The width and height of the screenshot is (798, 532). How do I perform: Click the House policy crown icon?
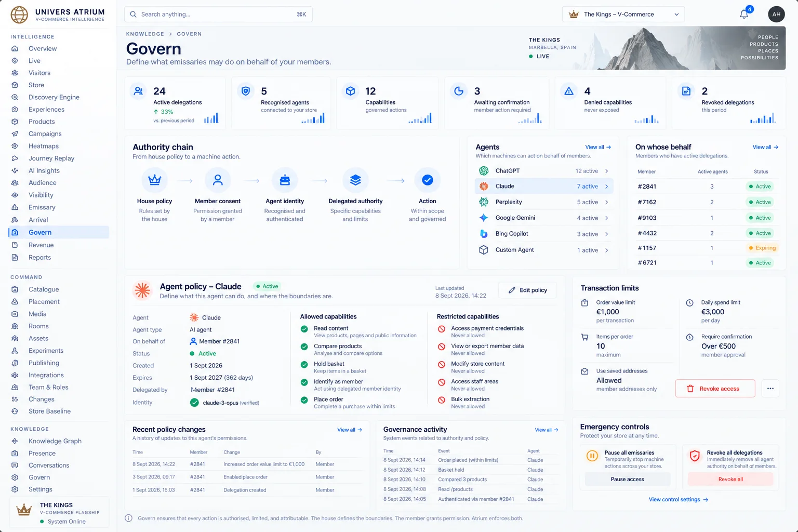click(154, 180)
